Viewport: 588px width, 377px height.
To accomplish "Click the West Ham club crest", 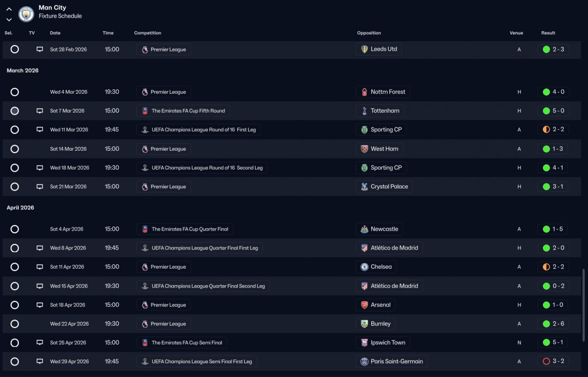I will coord(364,149).
